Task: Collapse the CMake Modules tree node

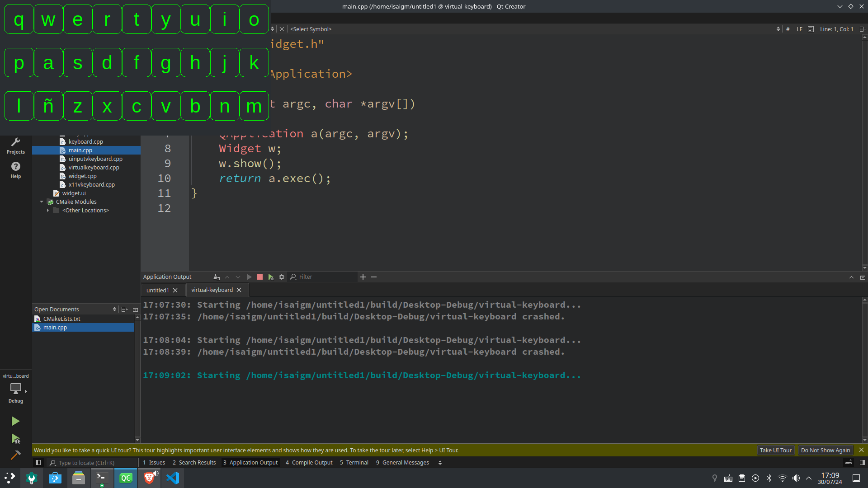Action: pyautogui.click(x=42, y=202)
